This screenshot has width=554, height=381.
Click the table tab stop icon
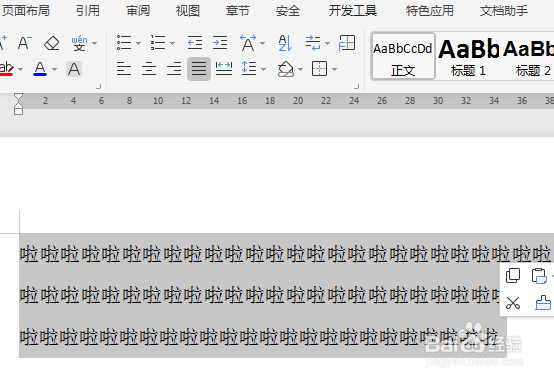point(347,43)
